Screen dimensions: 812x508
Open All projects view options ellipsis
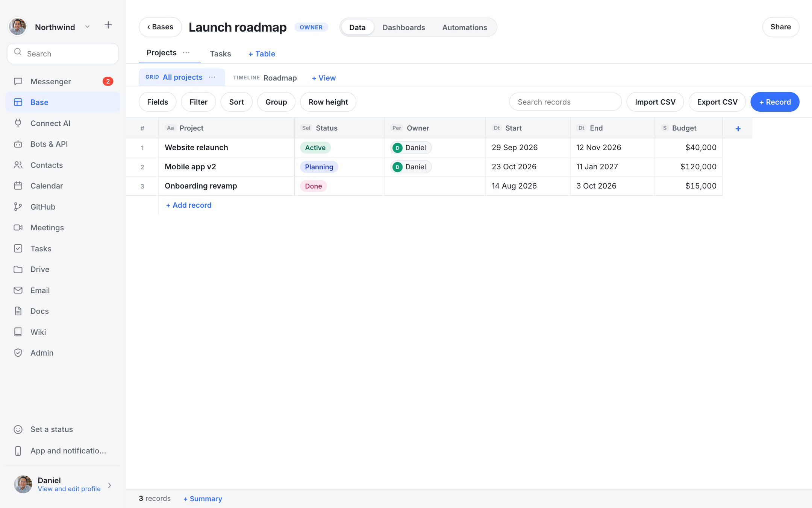pos(212,77)
